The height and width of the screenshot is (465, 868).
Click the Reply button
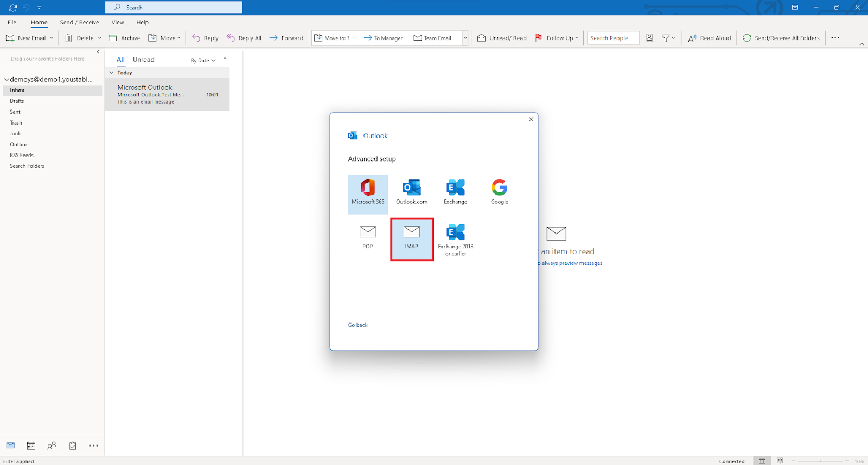[x=205, y=38]
